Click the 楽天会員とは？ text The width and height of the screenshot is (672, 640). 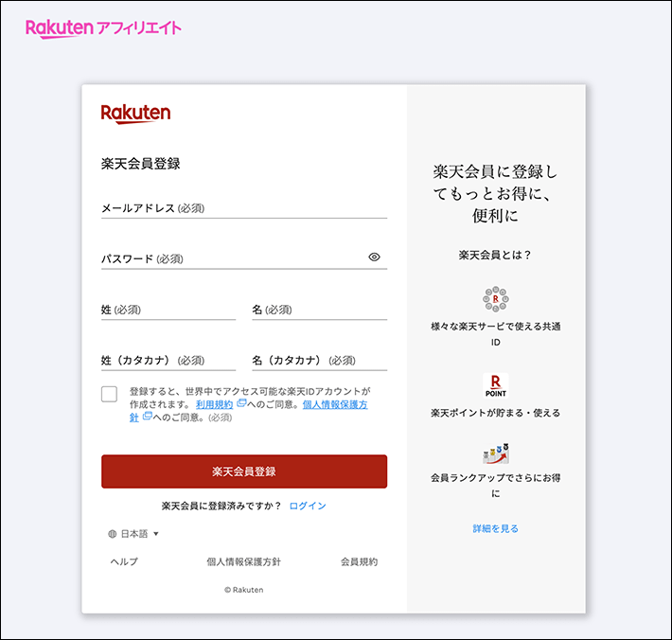point(495,255)
